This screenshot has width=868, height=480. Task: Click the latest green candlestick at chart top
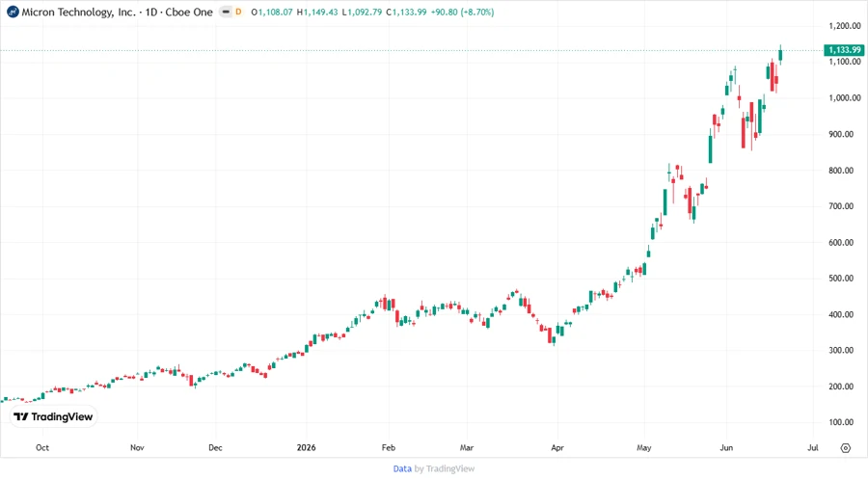pyautogui.click(x=780, y=55)
